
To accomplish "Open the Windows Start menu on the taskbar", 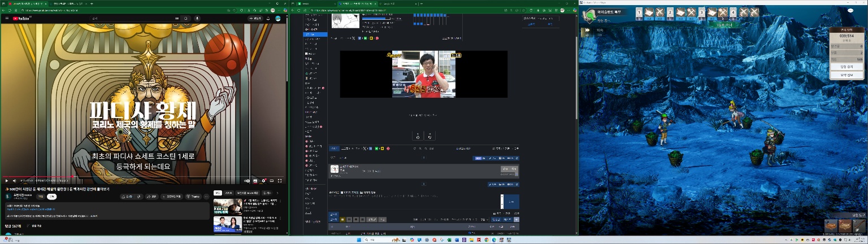I will point(357,240).
